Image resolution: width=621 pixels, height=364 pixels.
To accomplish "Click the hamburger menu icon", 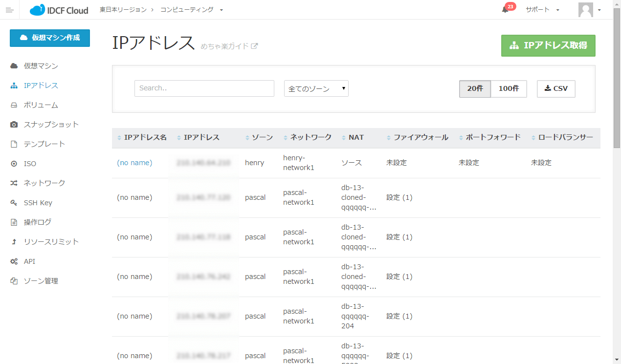I will (x=9, y=10).
